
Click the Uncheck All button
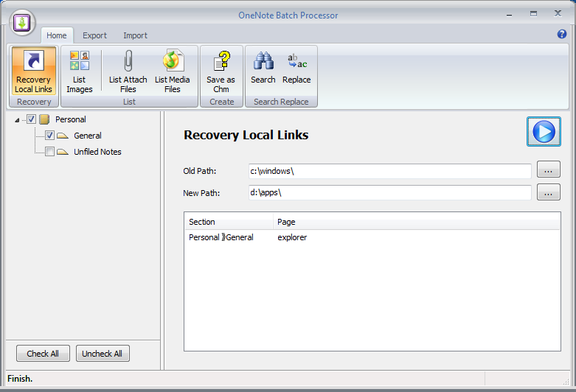click(x=103, y=354)
